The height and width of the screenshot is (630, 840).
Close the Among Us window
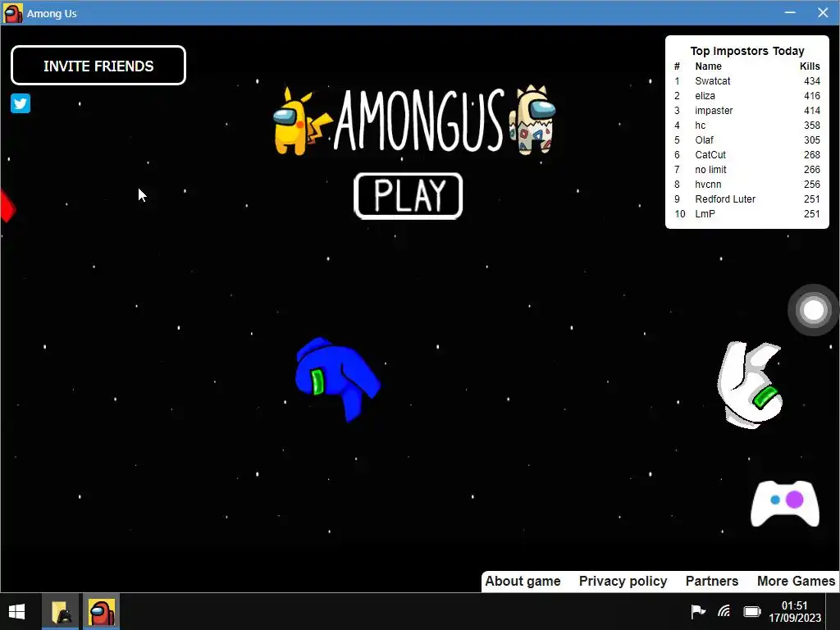823,12
